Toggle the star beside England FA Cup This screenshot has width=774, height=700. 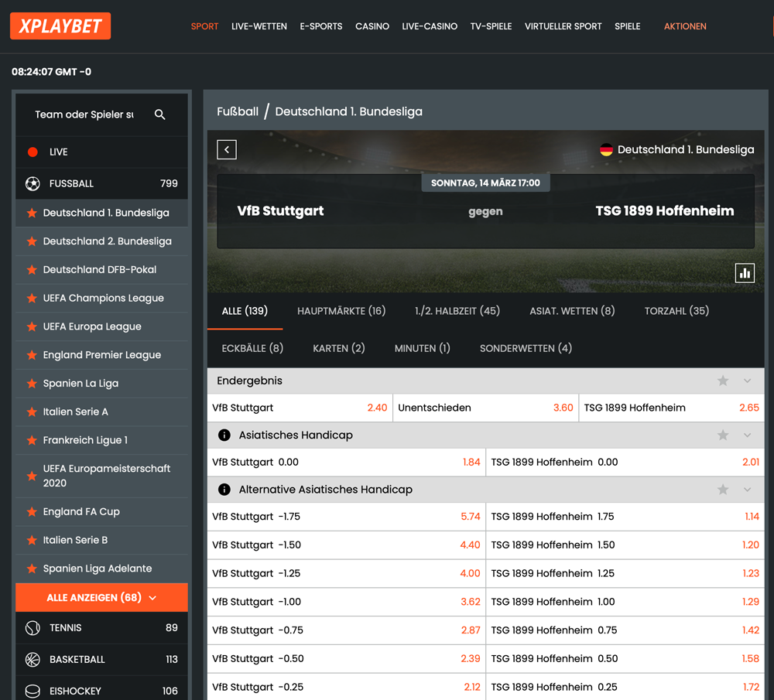(32, 511)
